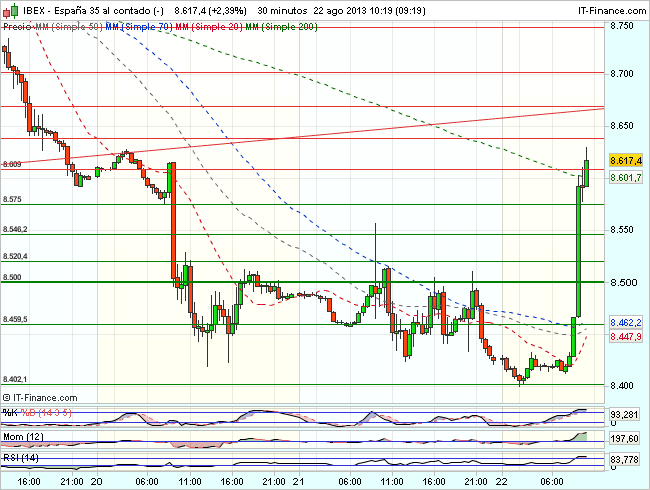Click the current price tag 8.617,4
Image resolution: width=650 pixels, height=490 pixels.
click(625, 160)
